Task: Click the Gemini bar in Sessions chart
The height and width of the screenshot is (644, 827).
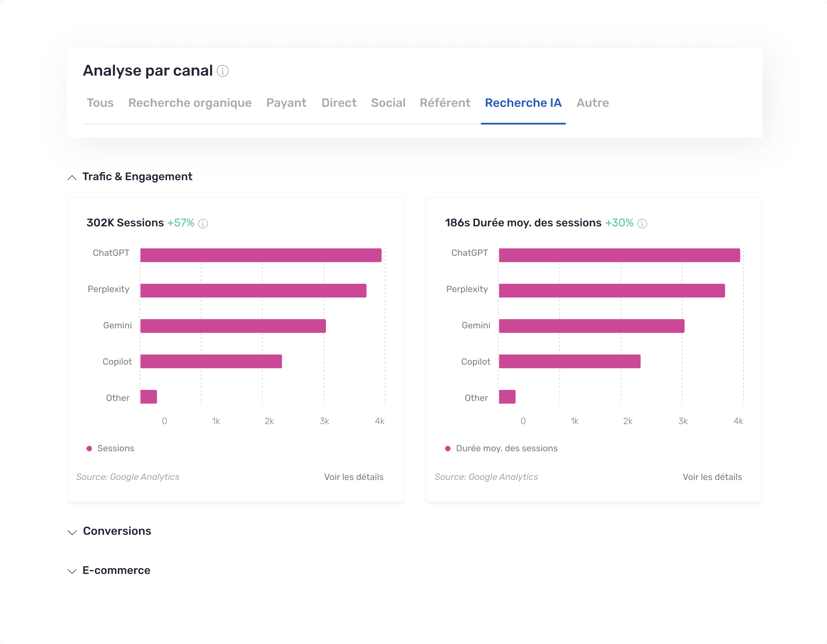Action: pos(233,326)
